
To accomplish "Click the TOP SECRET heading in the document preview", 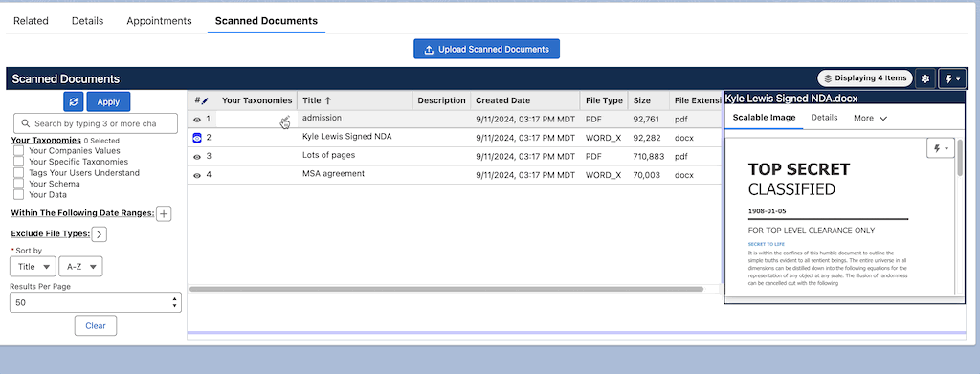I will (x=799, y=169).
